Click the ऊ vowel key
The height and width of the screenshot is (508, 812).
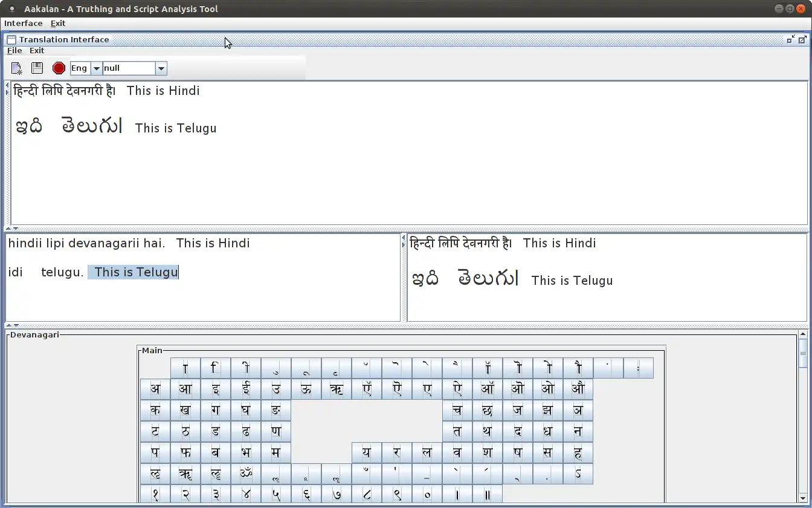[x=306, y=389]
